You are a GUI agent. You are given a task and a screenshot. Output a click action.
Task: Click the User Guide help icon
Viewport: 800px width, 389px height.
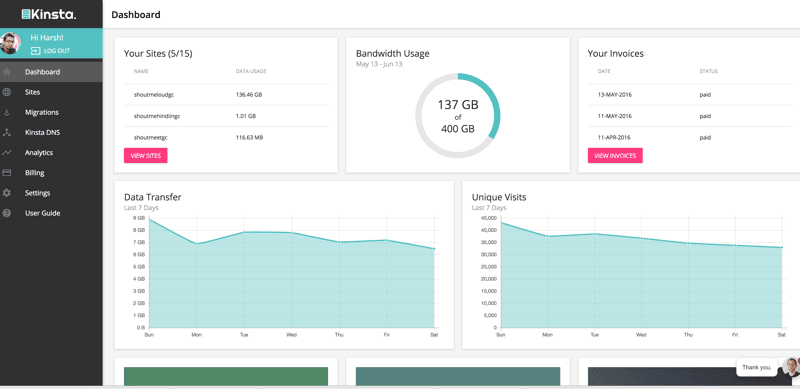(7, 213)
